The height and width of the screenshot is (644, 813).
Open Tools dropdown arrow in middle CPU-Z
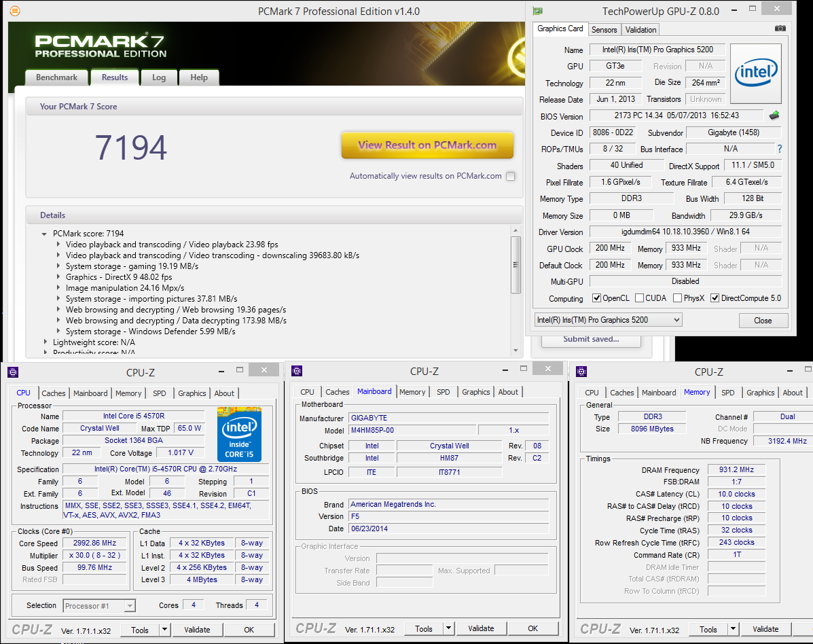point(448,628)
